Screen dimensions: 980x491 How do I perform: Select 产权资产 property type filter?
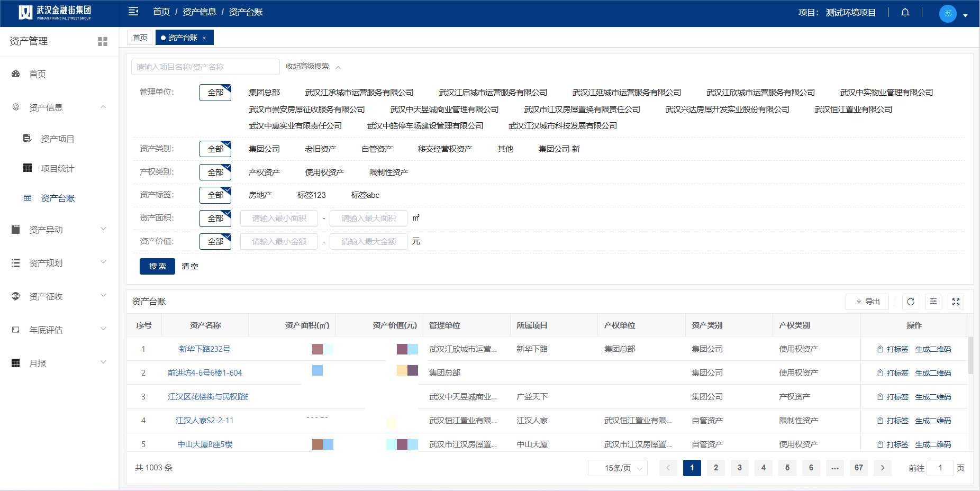[264, 172]
